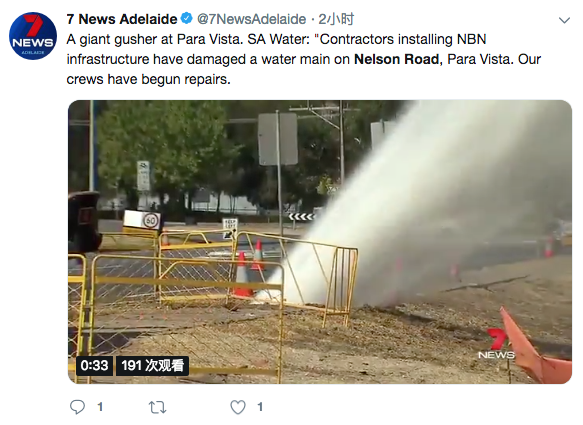This screenshot has height=425, width=583.
Task: Click the 60 speed sign in video
Action: tap(151, 221)
